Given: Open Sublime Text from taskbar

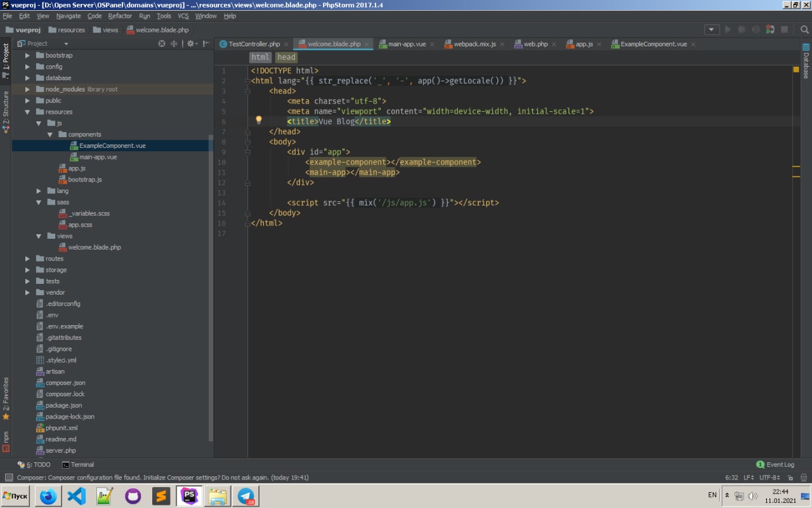Looking at the screenshot, I should coord(161,496).
